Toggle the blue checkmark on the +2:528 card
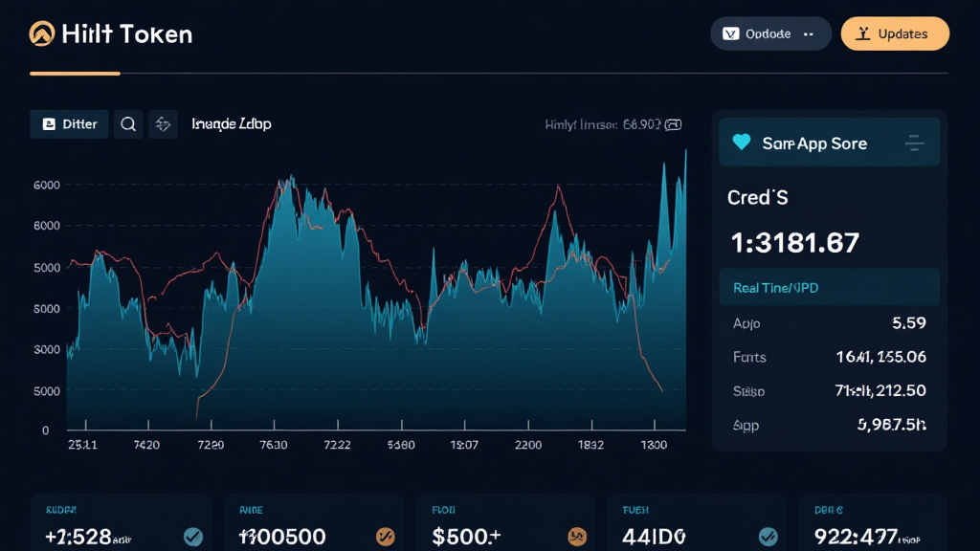The height and width of the screenshot is (551, 980). (x=192, y=536)
